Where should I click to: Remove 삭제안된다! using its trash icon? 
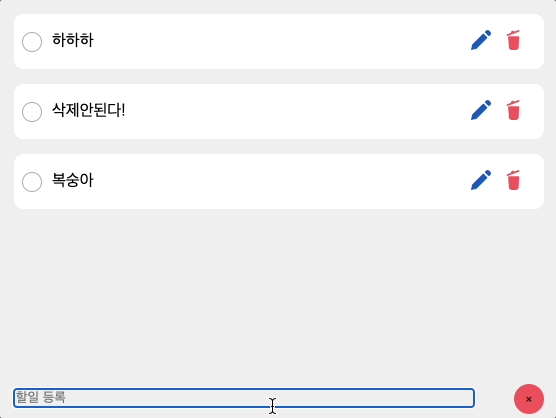coord(513,110)
